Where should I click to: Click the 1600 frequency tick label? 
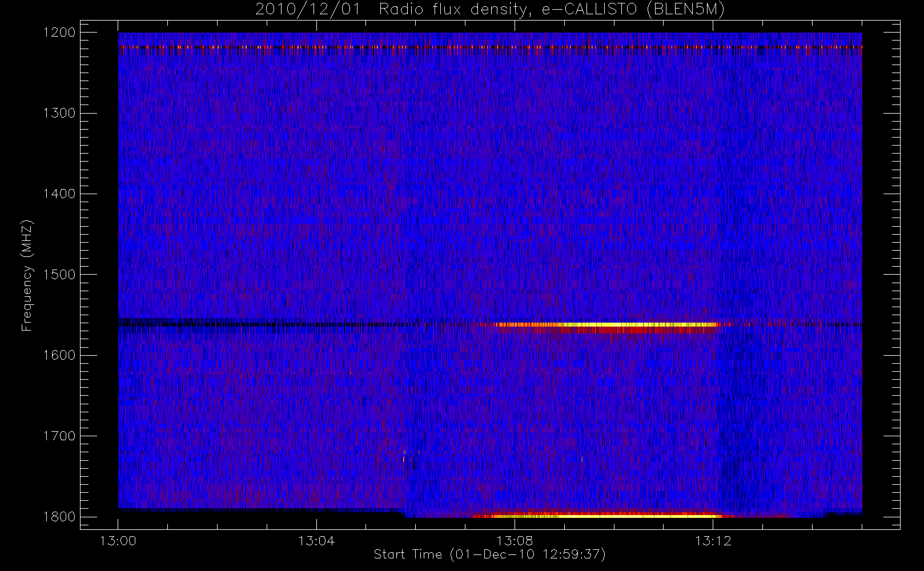pyautogui.click(x=59, y=355)
